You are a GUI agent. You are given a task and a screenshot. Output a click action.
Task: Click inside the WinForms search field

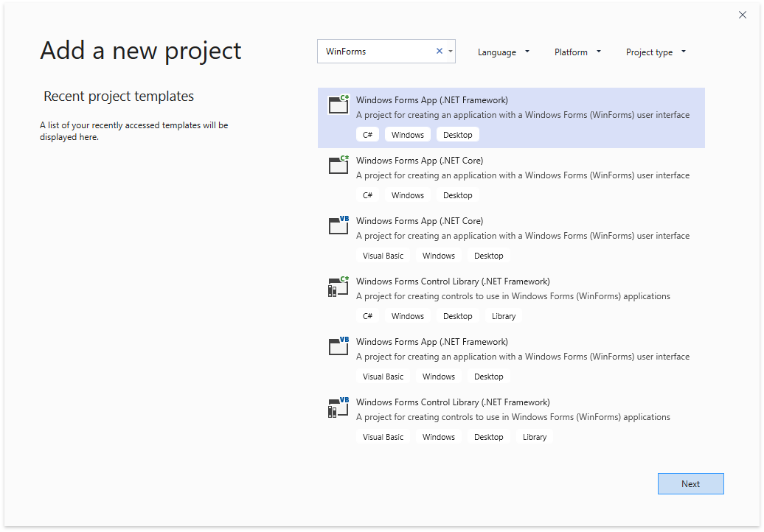[376, 52]
